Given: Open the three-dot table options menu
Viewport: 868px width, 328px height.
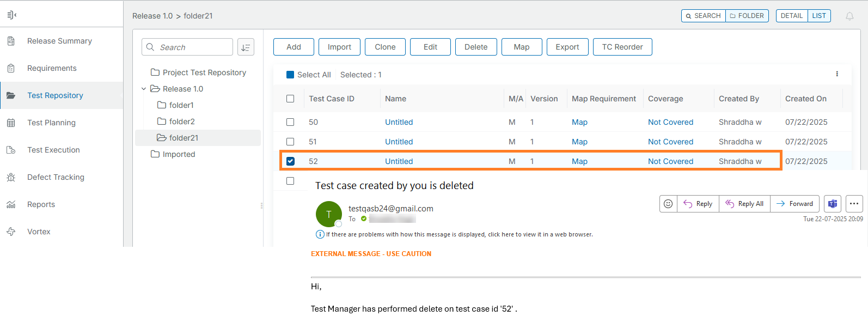Looking at the screenshot, I should pos(837,74).
